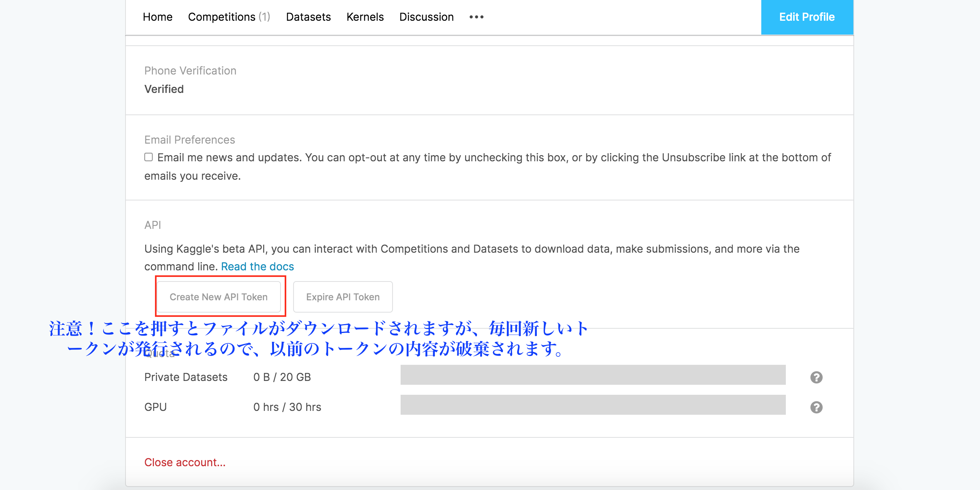Screen dimensions: 980x490
Task: Click the Private Datasets help question icon
Action: coord(816,377)
